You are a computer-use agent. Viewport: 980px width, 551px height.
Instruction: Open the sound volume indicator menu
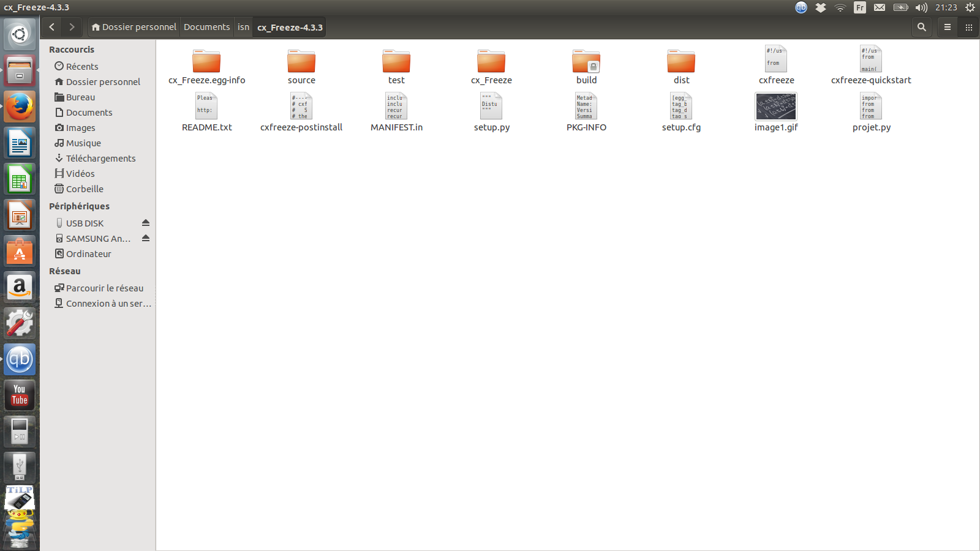click(921, 7)
